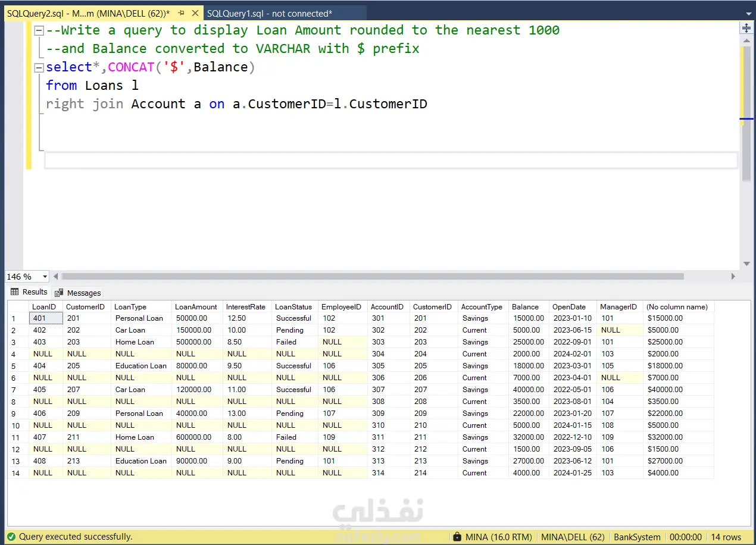Collapse the select statement outline block
The height and width of the screenshot is (545, 756).
pyautogui.click(x=39, y=67)
